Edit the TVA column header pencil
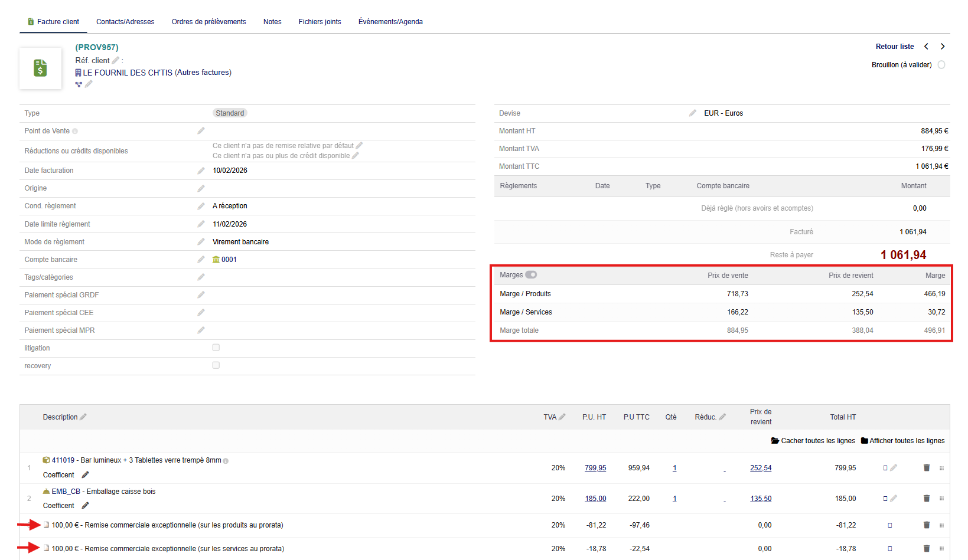Image resolution: width=968 pixels, height=560 pixels. pyautogui.click(x=562, y=417)
